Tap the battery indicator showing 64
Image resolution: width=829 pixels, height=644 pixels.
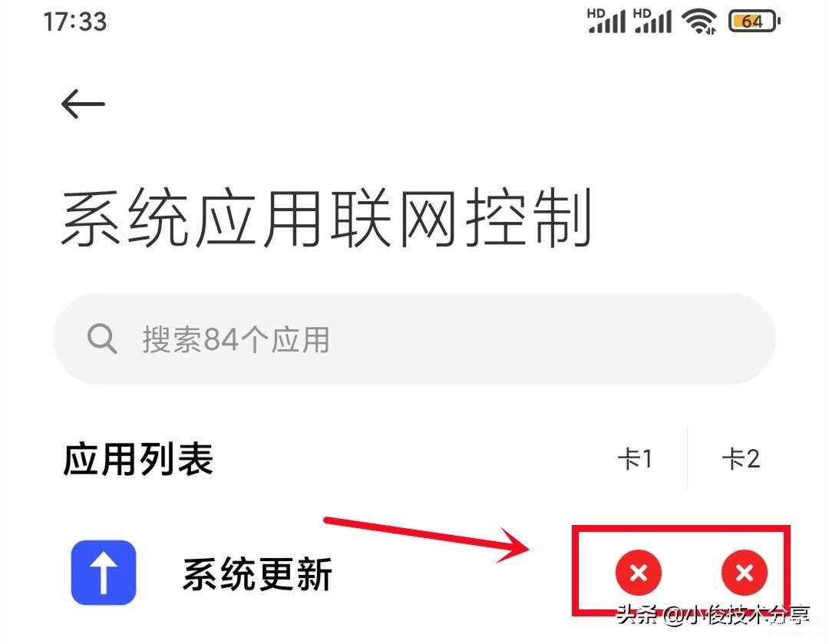(755, 21)
